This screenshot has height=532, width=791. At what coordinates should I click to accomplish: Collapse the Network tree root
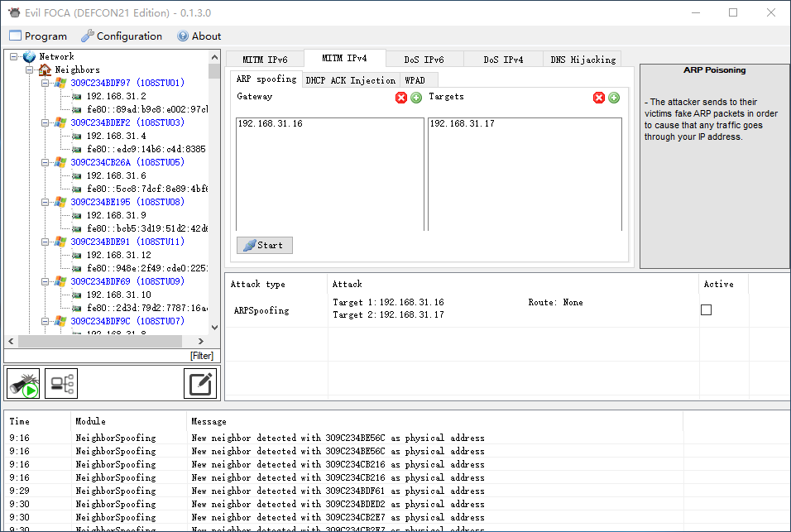[x=13, y=56]
